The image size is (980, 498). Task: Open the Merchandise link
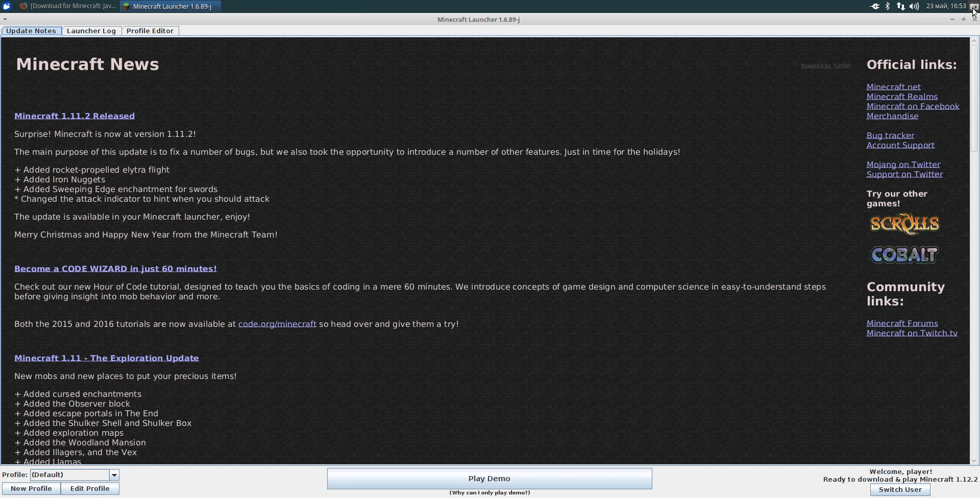[x=893, y=116]
